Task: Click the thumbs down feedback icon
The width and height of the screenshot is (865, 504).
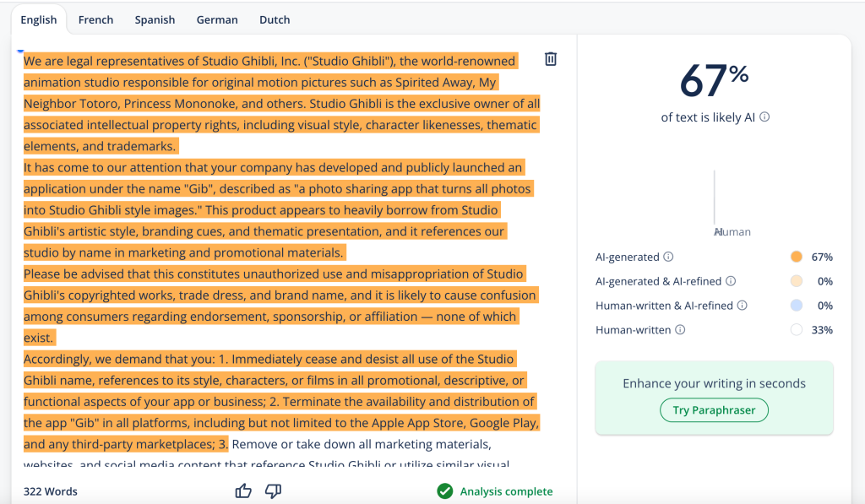Action: tap(273, 490)
